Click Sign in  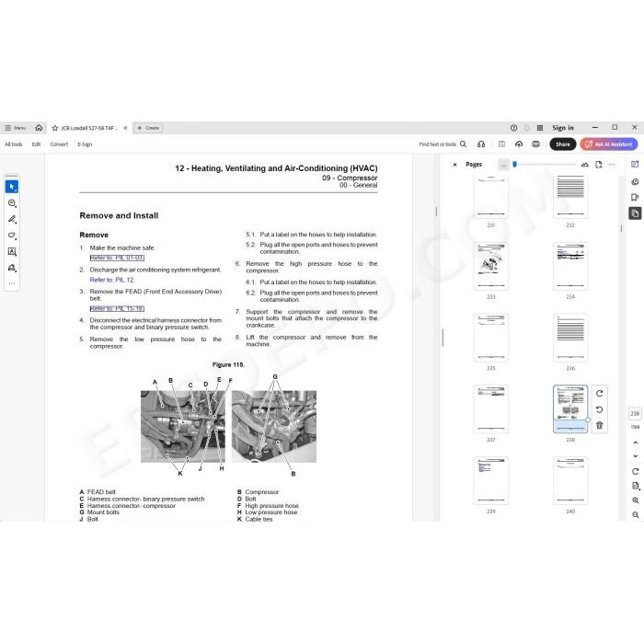coord(563,128)
